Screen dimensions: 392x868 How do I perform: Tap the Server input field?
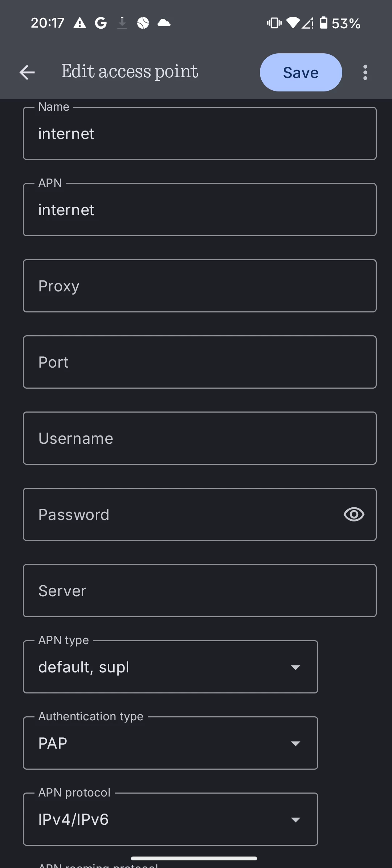click(200, 591)
